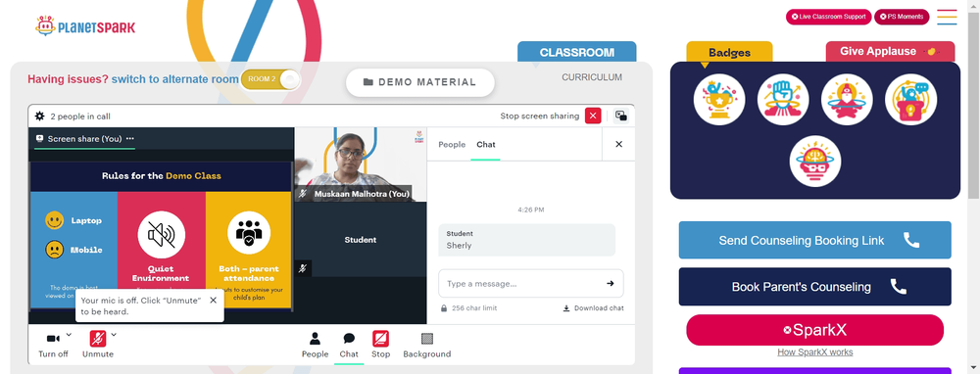Award the trophy badge

tap(718, 100)
